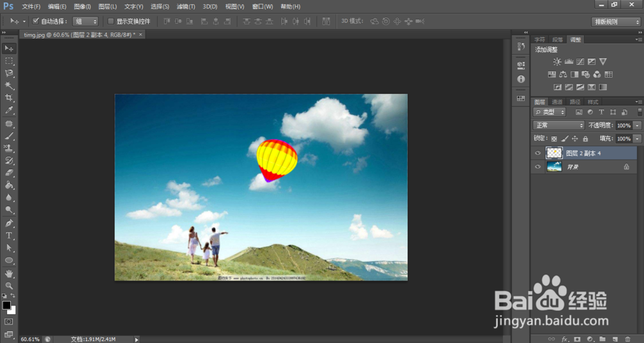Add a Levels adjustment
The width and height of the screenshot is (644, 343).
[x=569, y=62]
